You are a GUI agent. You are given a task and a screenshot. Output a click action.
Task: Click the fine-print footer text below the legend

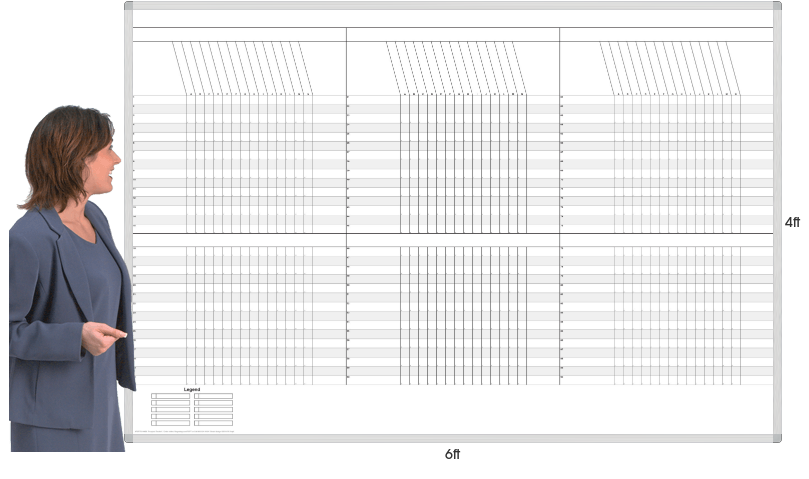point(185,432)
